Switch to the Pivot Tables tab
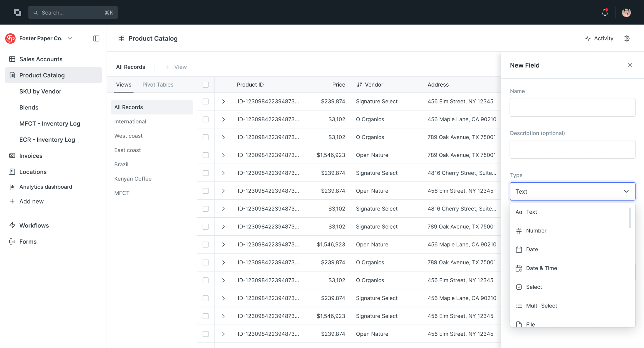 click(158, 84)
